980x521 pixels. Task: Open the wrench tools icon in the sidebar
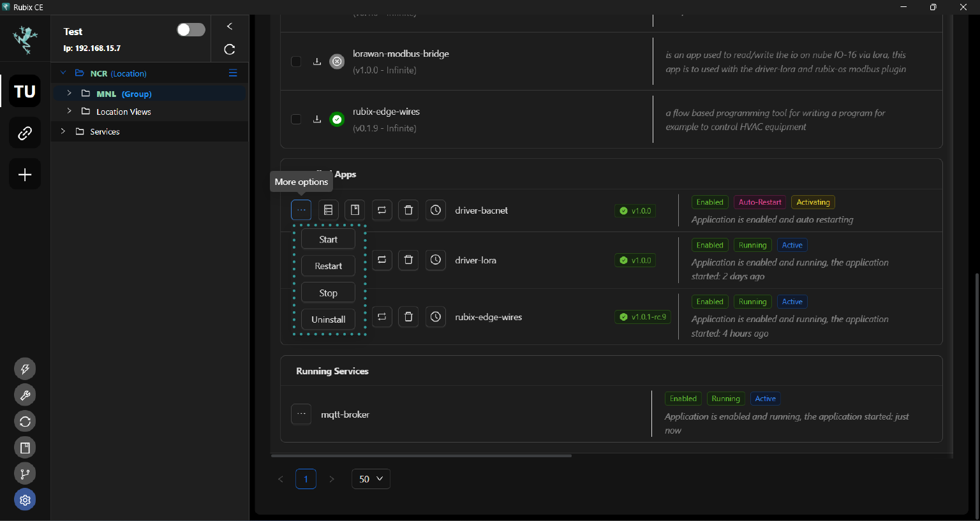tap(25, 395)
